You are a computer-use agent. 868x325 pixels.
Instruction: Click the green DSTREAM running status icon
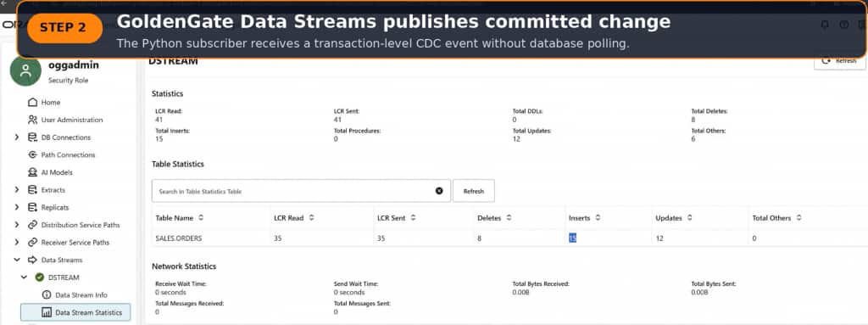pyautogui.click(x=39, y=277)
